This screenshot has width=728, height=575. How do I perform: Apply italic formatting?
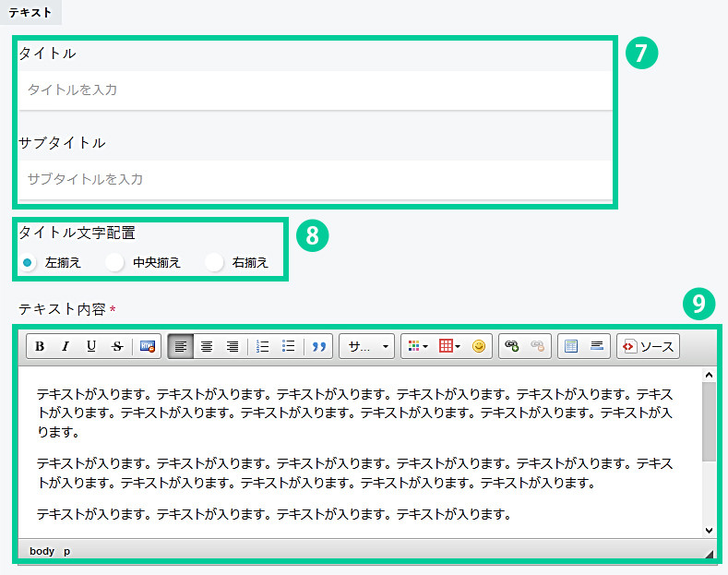[x=66, y=346]
